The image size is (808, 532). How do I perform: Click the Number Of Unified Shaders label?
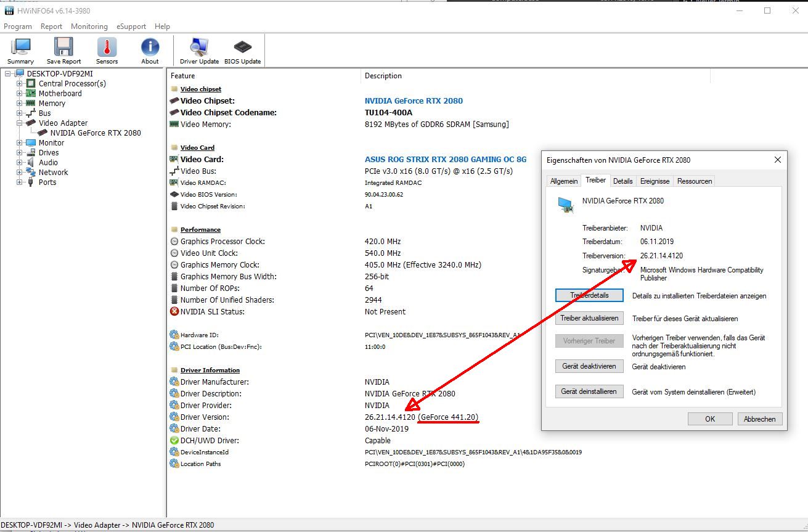[227, 300]
